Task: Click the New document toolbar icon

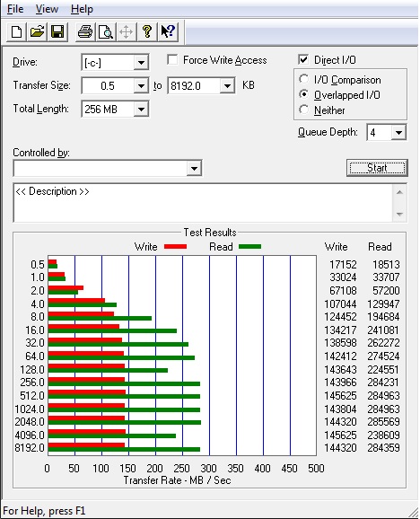Action: 17,32
